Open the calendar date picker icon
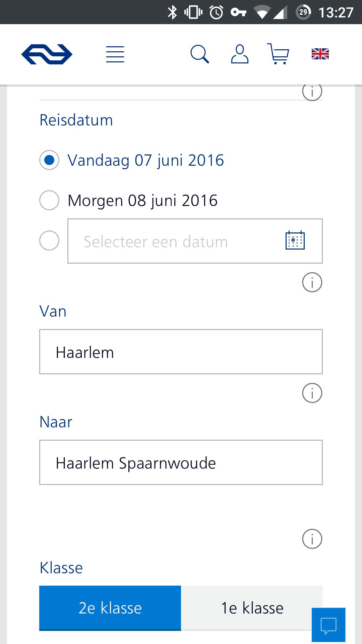362x644 pixels. click(295, 240)
